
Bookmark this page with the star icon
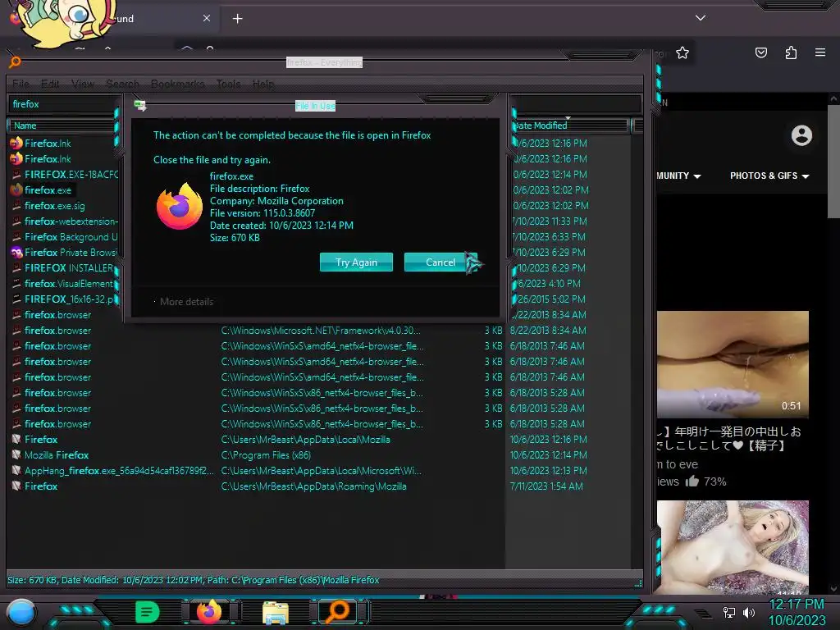[x=682, y=53]
